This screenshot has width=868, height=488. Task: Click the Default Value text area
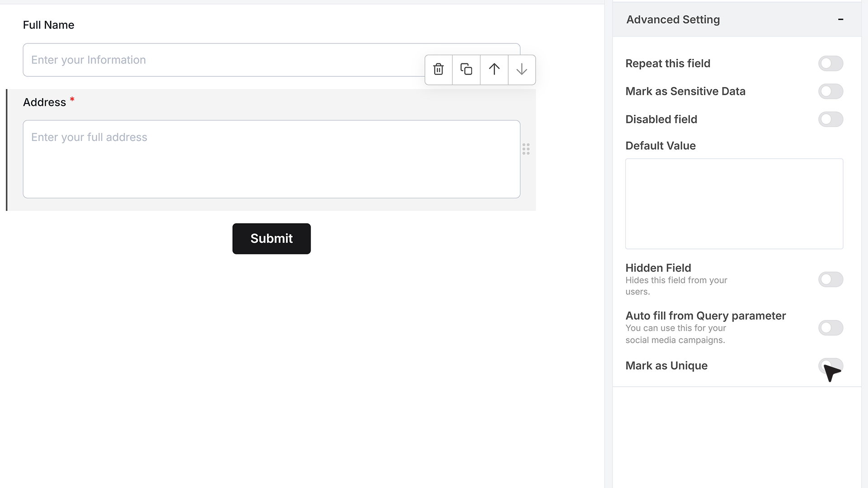coord(734,204)
